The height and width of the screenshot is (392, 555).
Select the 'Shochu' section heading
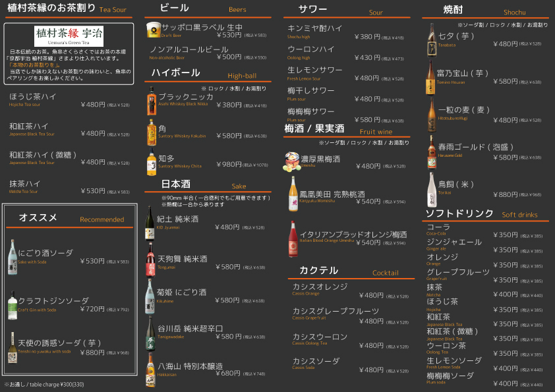[x=514, y=13]
